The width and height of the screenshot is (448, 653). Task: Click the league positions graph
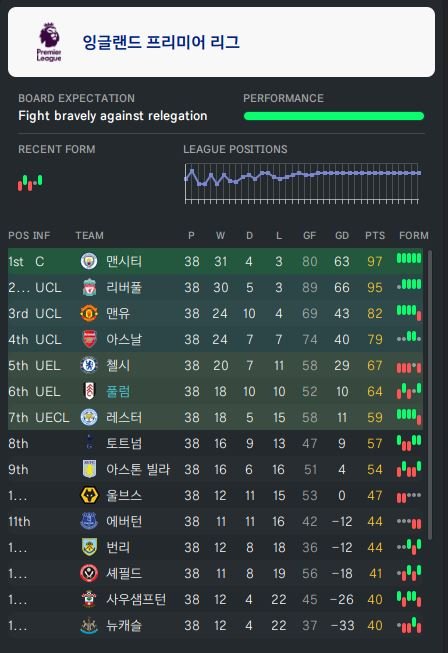point(302,183)
